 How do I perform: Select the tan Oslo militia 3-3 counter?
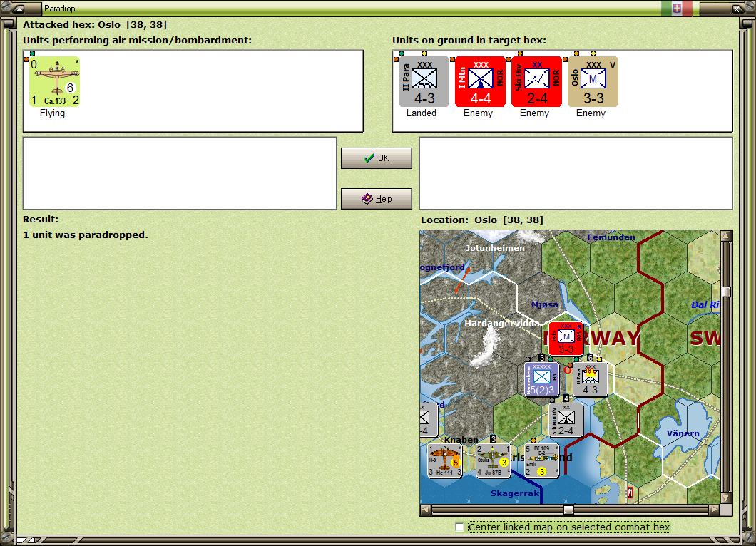pyautogui.click(x=593, y=81)
